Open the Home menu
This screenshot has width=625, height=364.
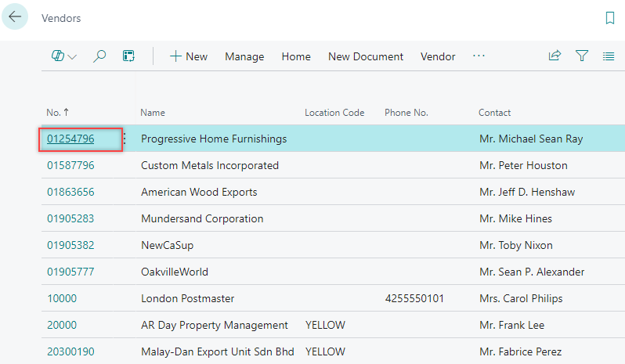(x=296, y=56)
